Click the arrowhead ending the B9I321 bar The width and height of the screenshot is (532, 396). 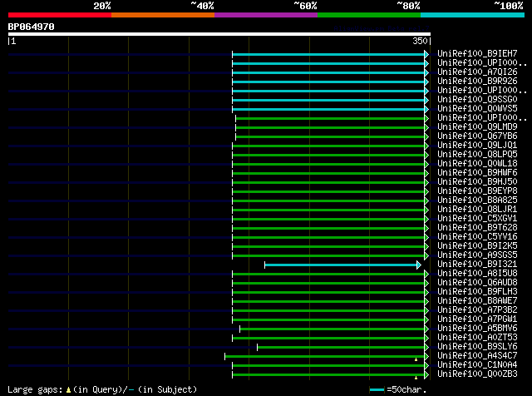pyautogui.click(x=419, y=265)
